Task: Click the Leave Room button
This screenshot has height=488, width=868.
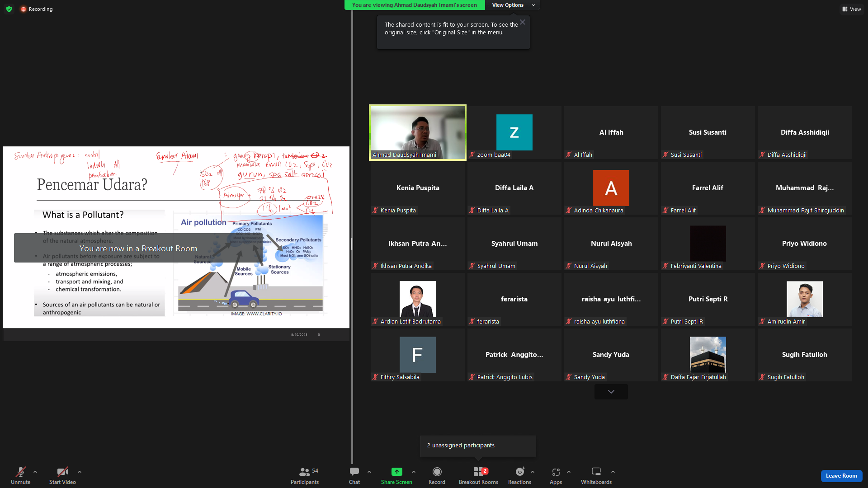Action: (841, 476)
